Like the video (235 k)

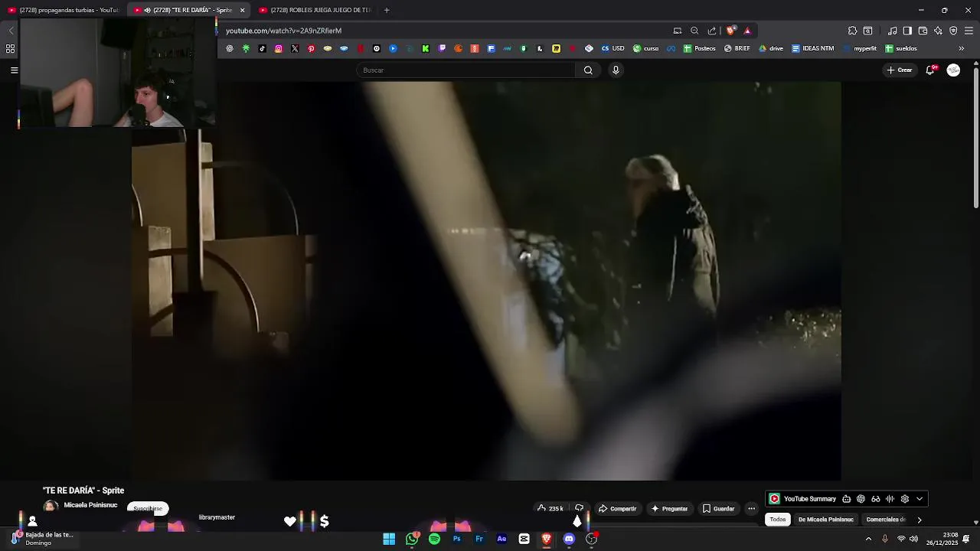[550, 508]
